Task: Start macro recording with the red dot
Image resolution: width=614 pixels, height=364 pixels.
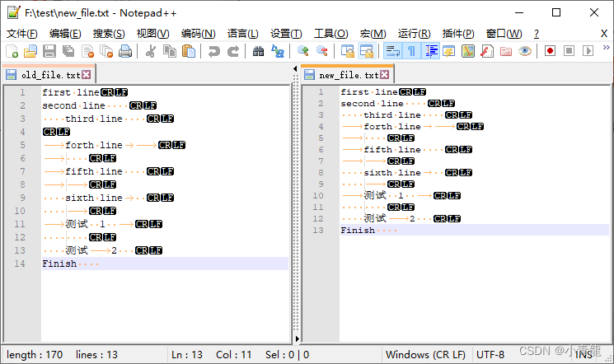Action: coord(551,51)
